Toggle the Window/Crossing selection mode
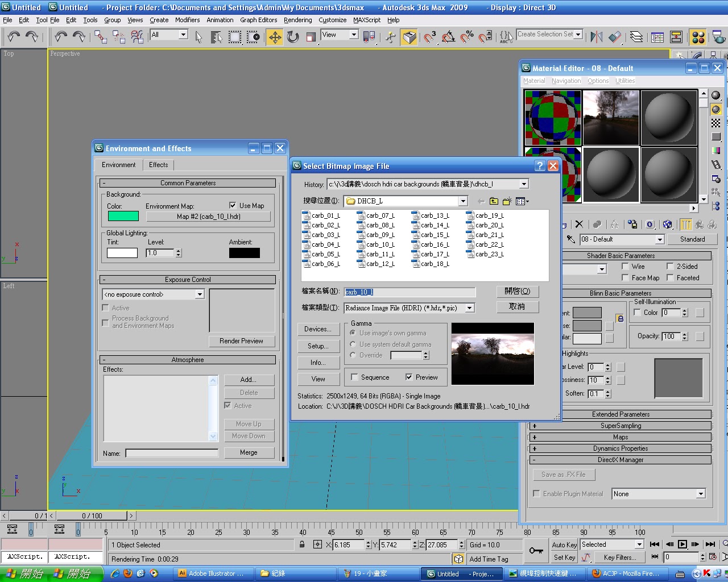 pos(254,37)
